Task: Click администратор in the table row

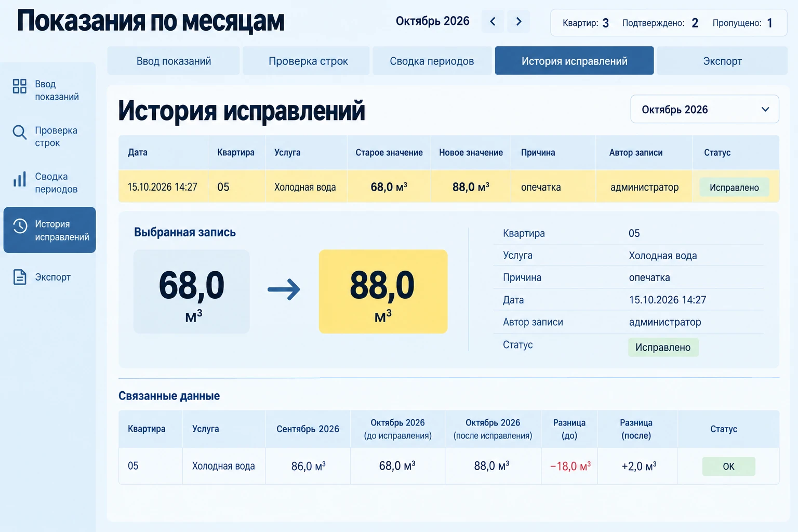Action: 644,187
